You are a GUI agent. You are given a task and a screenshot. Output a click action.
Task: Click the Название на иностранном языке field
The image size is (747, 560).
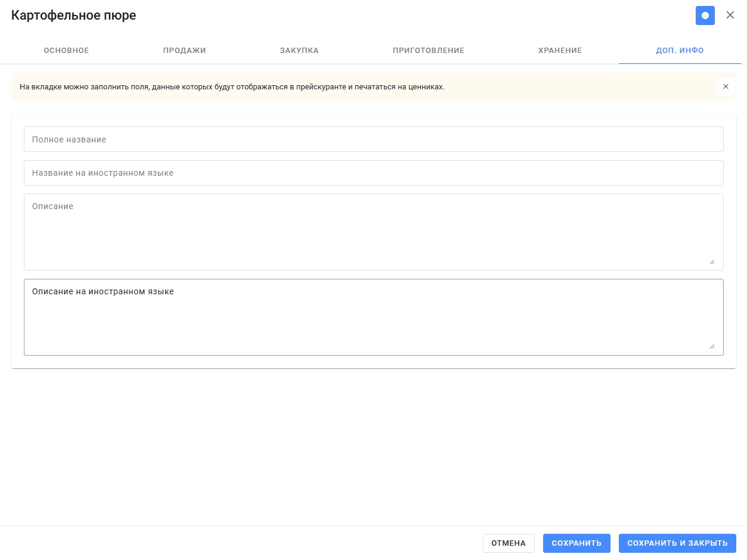[x=374, y=173]
